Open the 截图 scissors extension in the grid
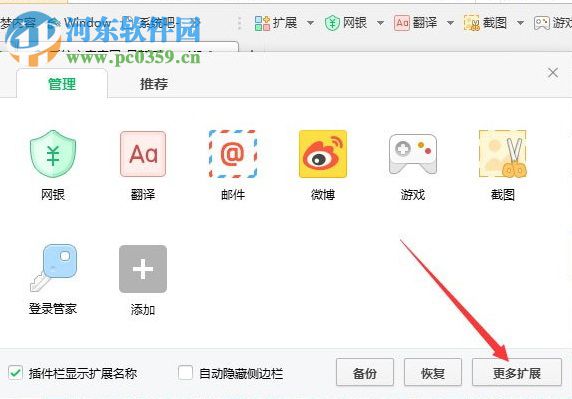The image size is (572, 399). click(503, 154)
